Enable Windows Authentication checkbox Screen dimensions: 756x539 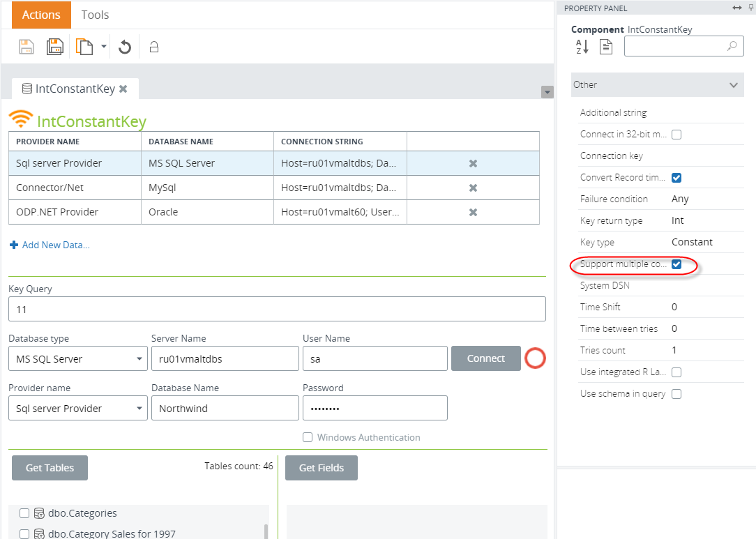308,437
